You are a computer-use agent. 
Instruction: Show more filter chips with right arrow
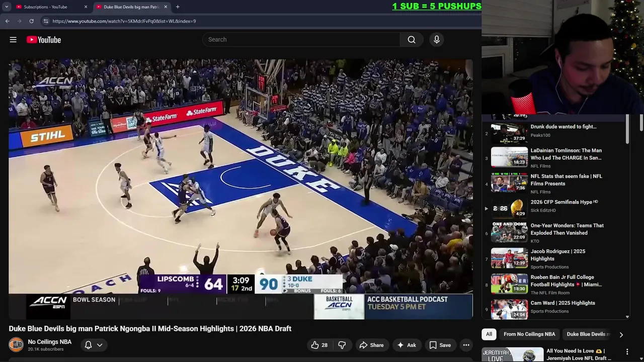tap(621, 334)
